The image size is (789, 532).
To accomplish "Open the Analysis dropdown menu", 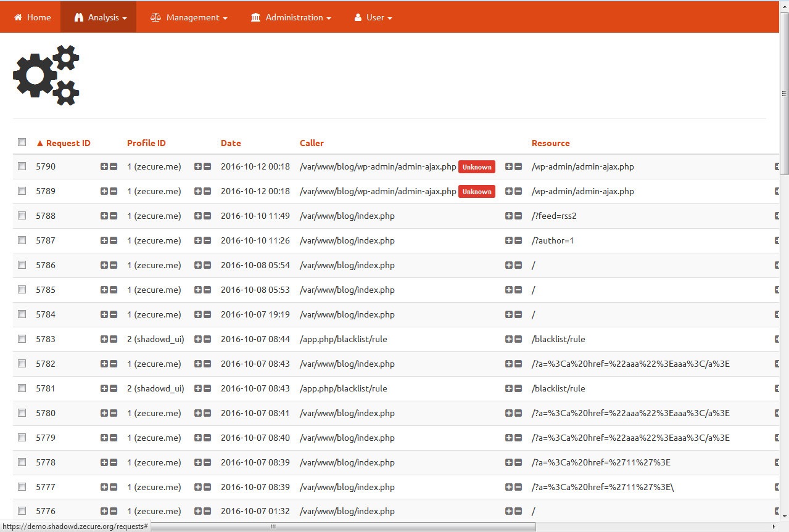I will coord(98,17).
